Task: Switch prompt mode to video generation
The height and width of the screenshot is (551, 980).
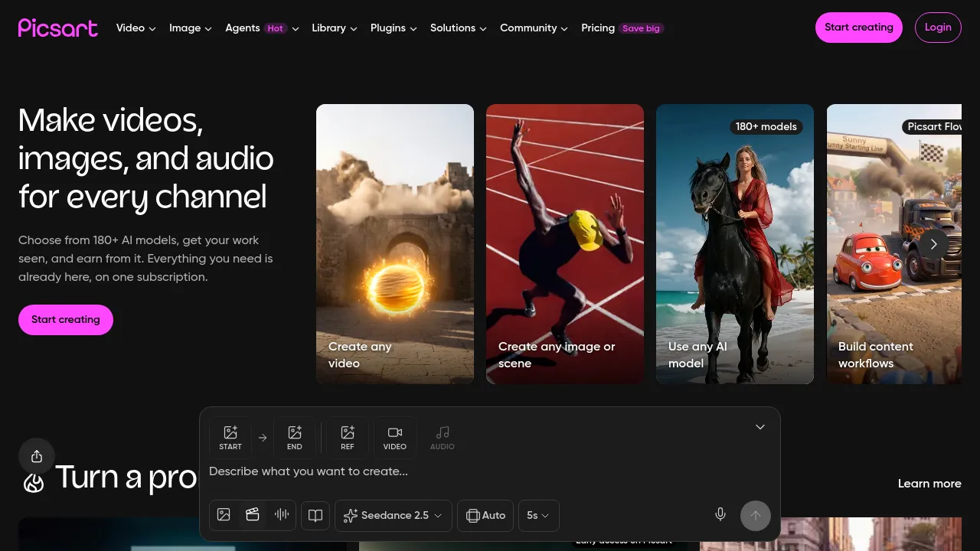Action: (x=253, y=515)
